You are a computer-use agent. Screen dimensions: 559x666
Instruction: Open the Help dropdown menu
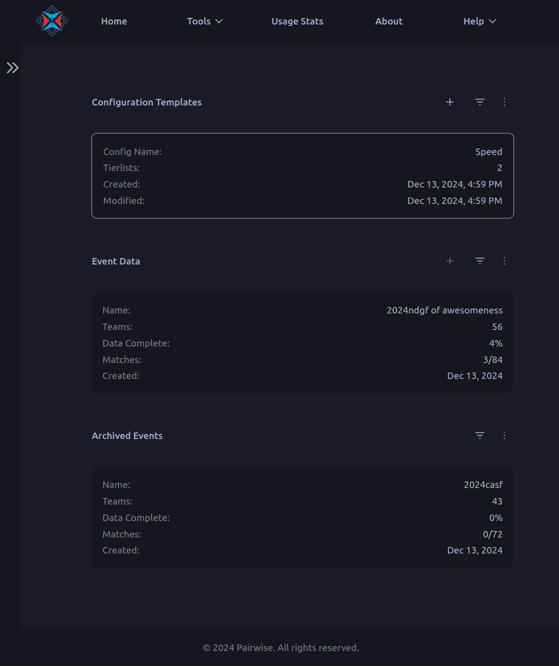click(480, 21)
